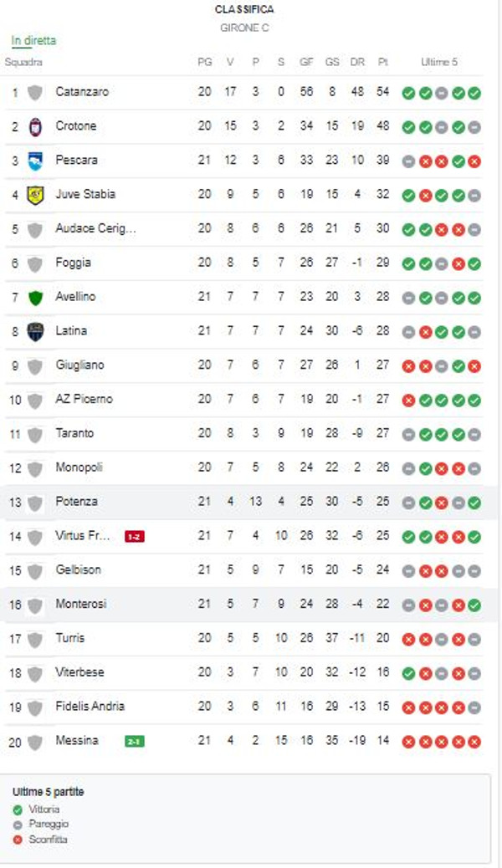Click the Latina team crest icon
This screenshot has height=868, width=502.
[x=34, y=331]
